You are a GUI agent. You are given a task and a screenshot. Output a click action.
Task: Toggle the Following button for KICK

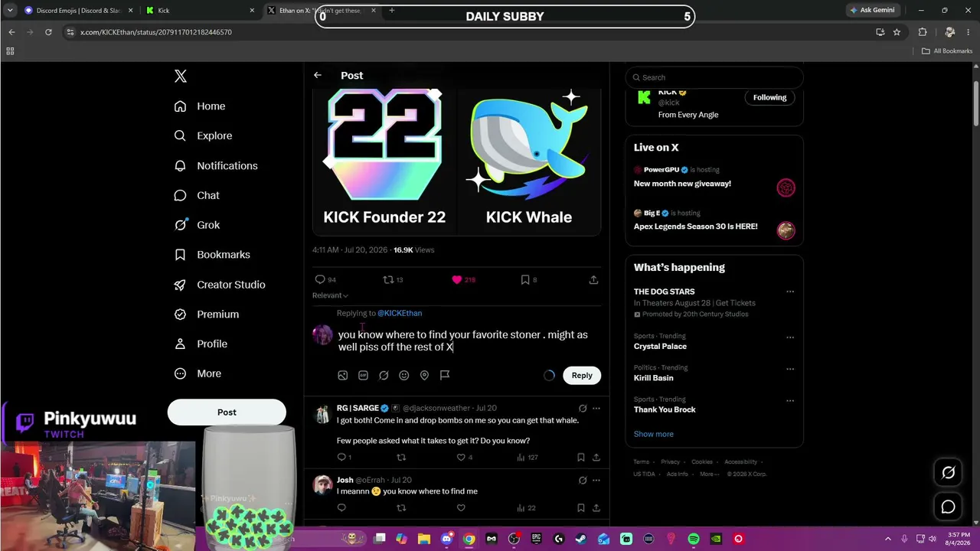(x=769, y=97)
